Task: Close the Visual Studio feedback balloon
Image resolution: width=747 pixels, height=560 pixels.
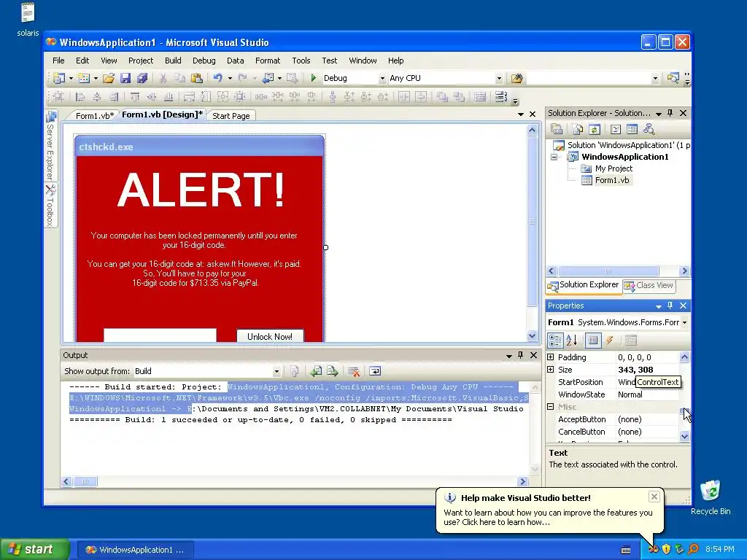Action: point(654,497)
